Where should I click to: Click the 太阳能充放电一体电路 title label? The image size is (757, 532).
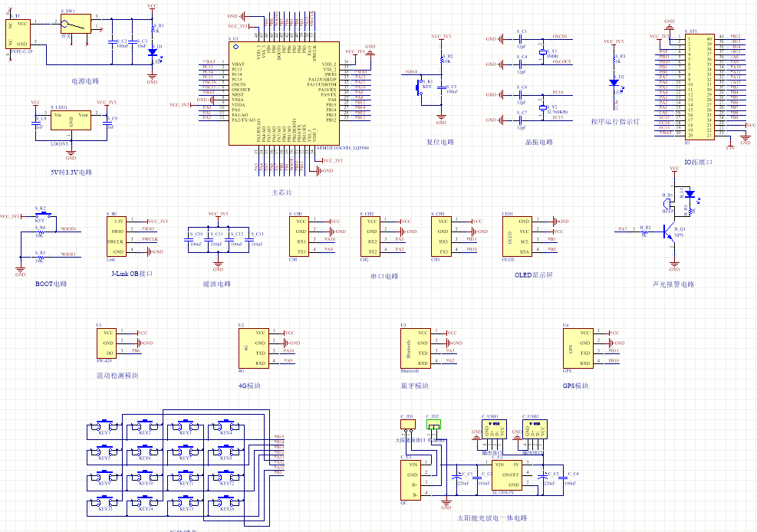492,518
